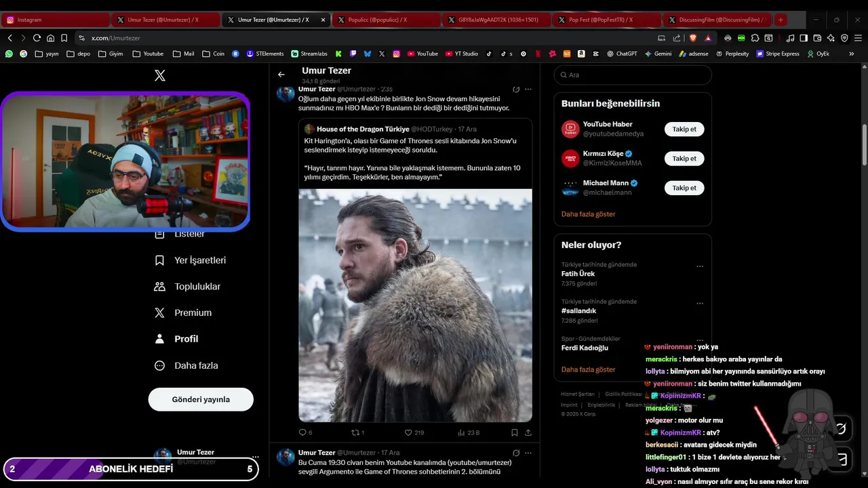The width and height of the screenshot is (868, 488).
Task: Share the Jon Snow post
Action: pyautogui.click(x=528, y=432)
